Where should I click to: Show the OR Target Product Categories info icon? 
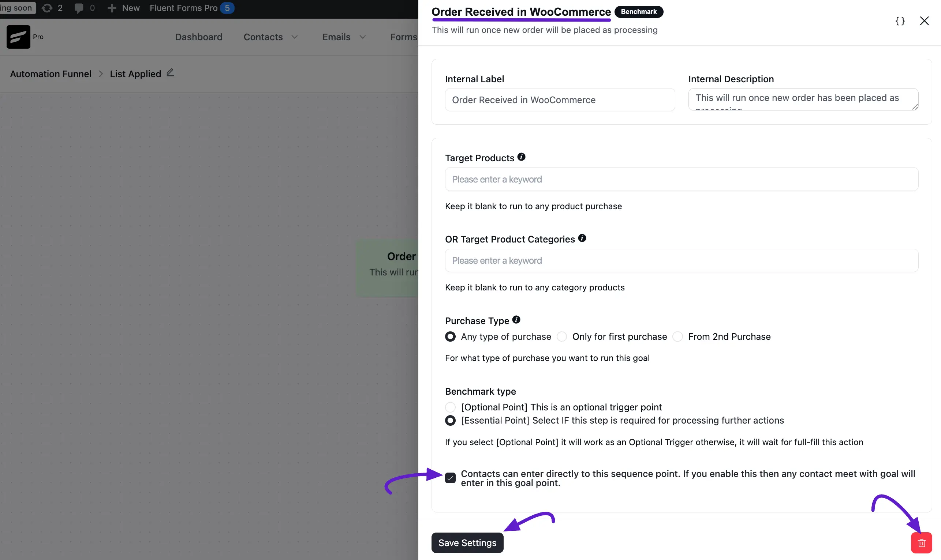[582, 238]
